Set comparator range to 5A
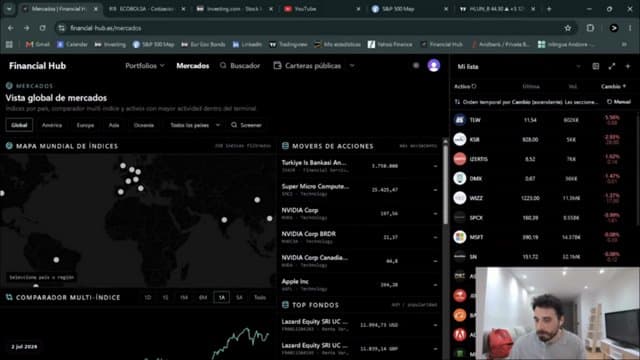The image size is (640, 360). click(x=240, y=298)
